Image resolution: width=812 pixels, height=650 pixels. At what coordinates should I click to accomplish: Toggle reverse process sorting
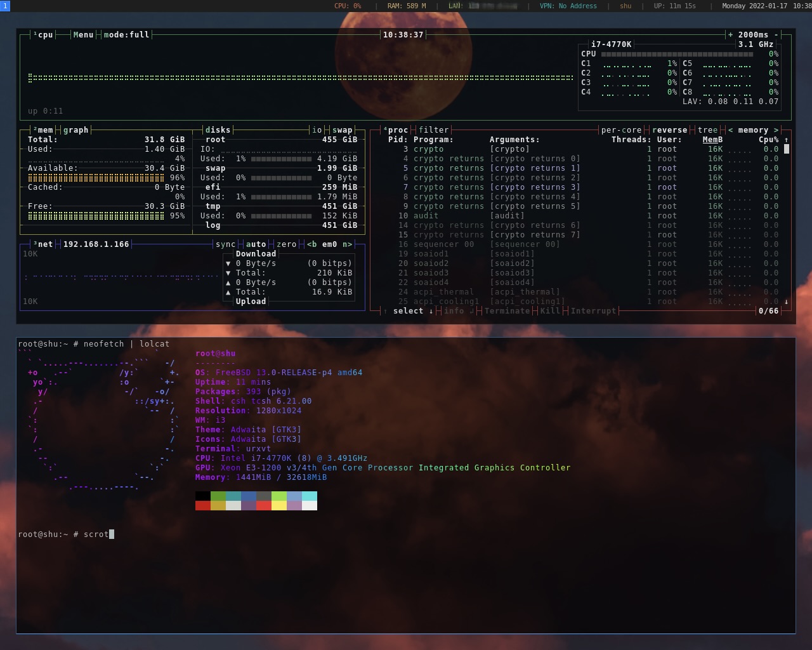point(669,130)
